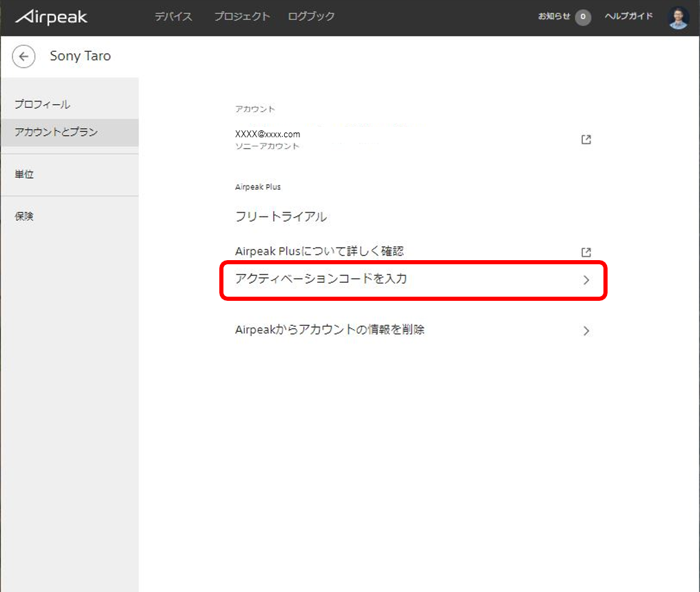Open the ヘルプガイド link
Screen dimensions: 700x592
point(628,17)
